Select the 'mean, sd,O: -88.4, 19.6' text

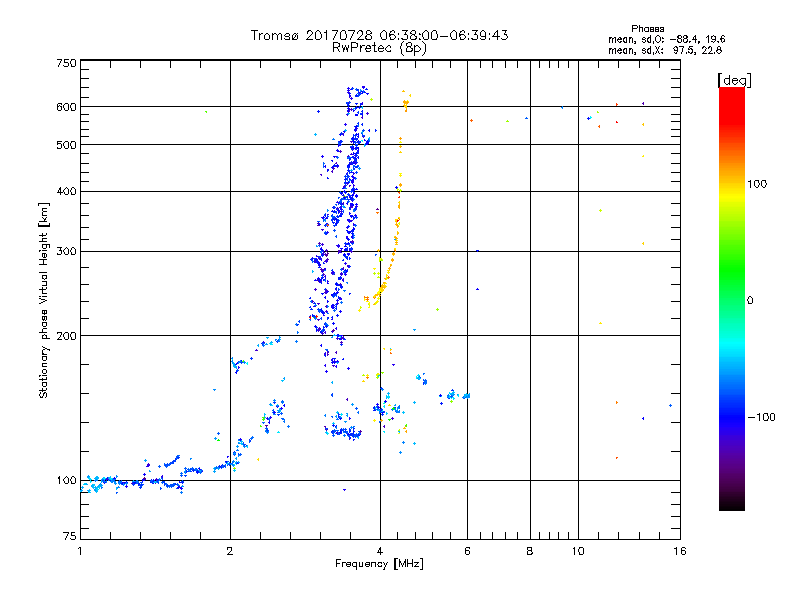point(666,39)
